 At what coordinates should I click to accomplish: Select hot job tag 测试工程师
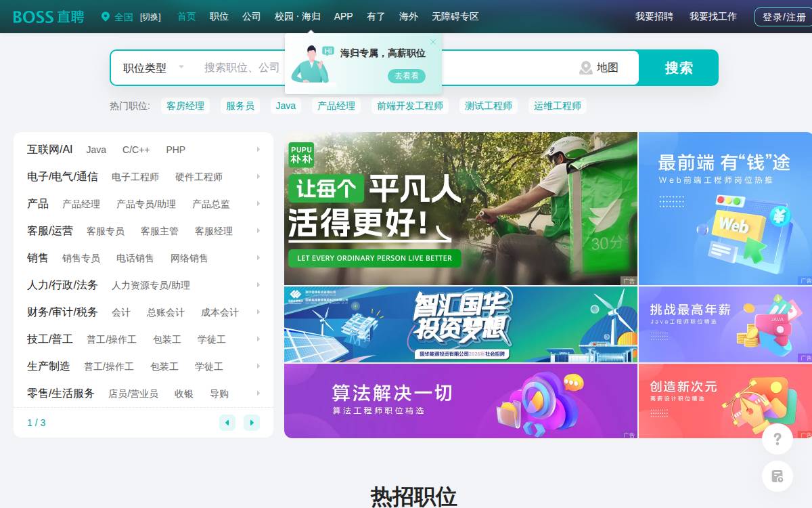[x=489, y=106]
